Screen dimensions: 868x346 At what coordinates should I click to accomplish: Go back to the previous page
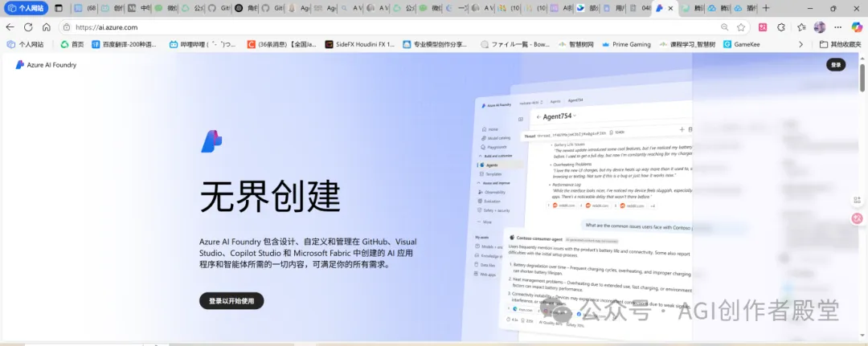[10, 27]
